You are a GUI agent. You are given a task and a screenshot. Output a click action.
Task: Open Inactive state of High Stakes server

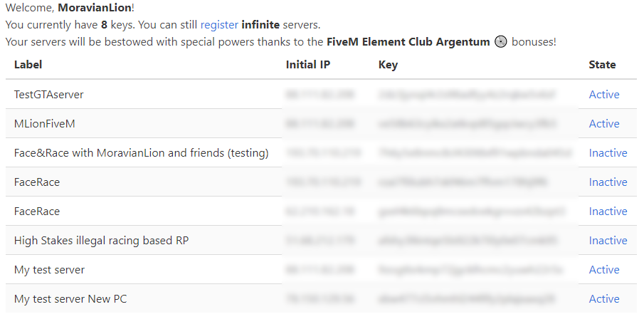tap(608, 241)
